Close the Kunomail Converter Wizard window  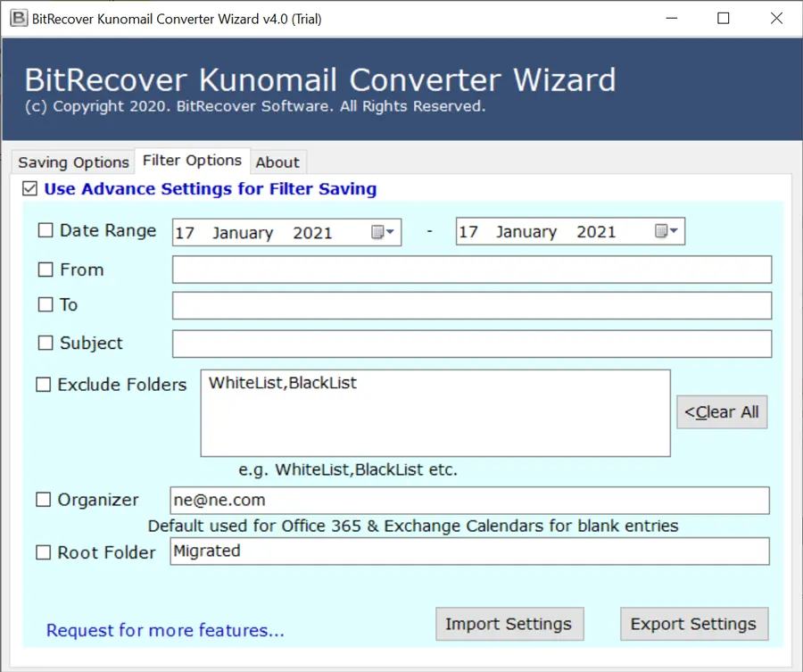776,19
